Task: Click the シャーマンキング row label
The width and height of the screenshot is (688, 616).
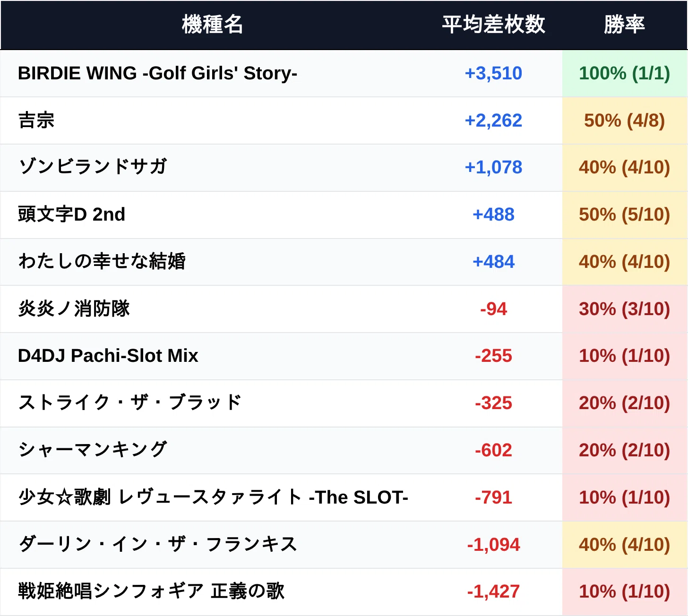Action: (x=92, y=450)
